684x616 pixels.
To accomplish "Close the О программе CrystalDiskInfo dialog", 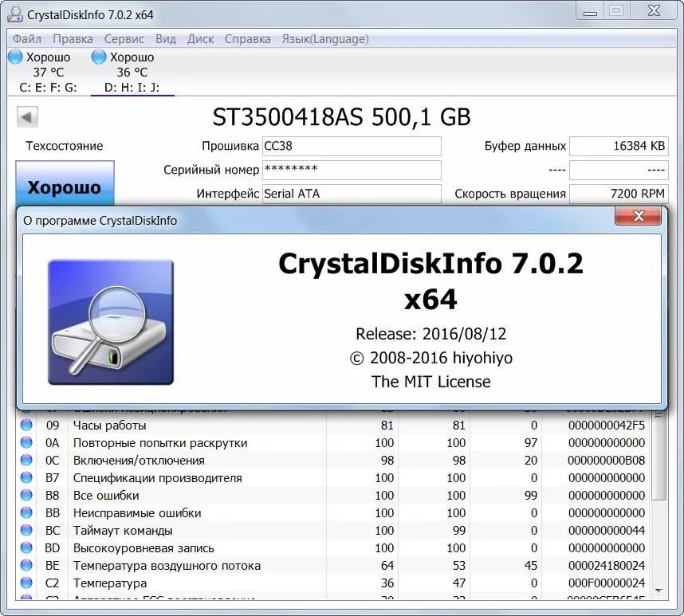I will [x=638, y=216].
